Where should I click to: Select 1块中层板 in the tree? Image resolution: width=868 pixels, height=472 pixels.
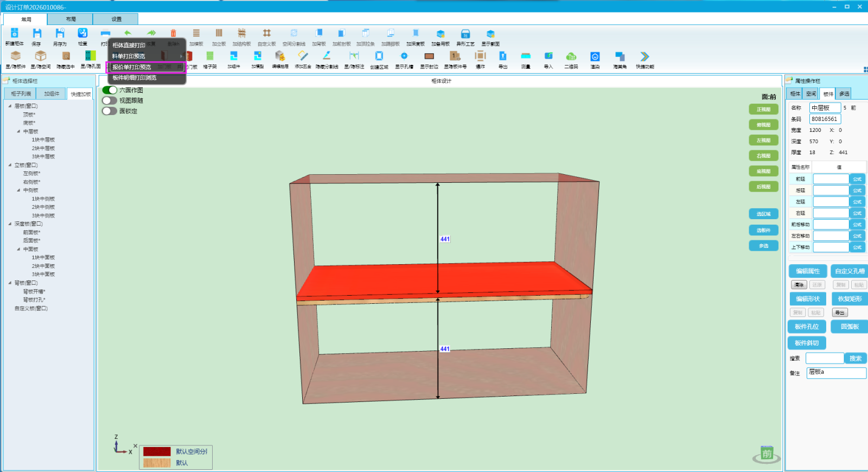point(43,140)
